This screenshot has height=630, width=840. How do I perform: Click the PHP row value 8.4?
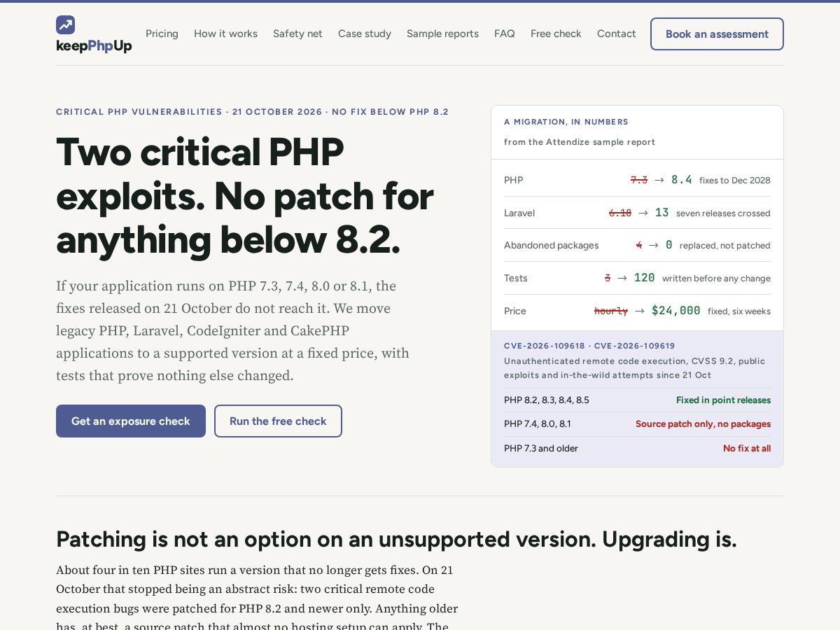click(x=682, y=180)
